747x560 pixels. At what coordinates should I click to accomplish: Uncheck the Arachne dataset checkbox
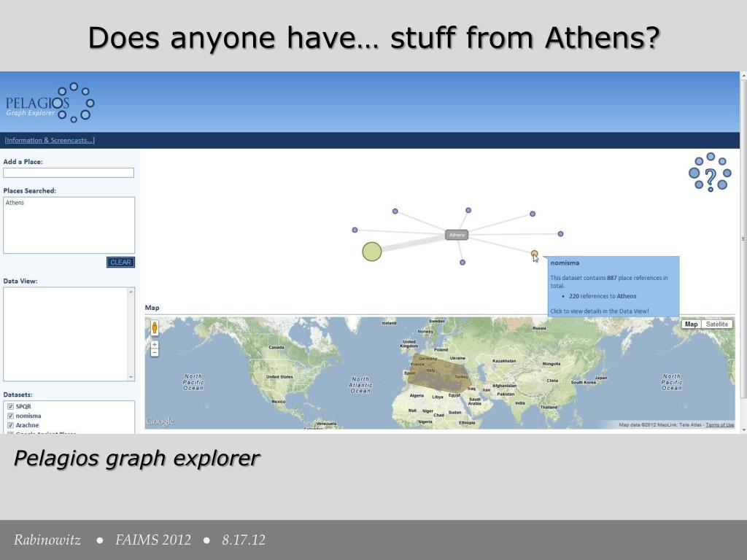(x=10, y=425)
